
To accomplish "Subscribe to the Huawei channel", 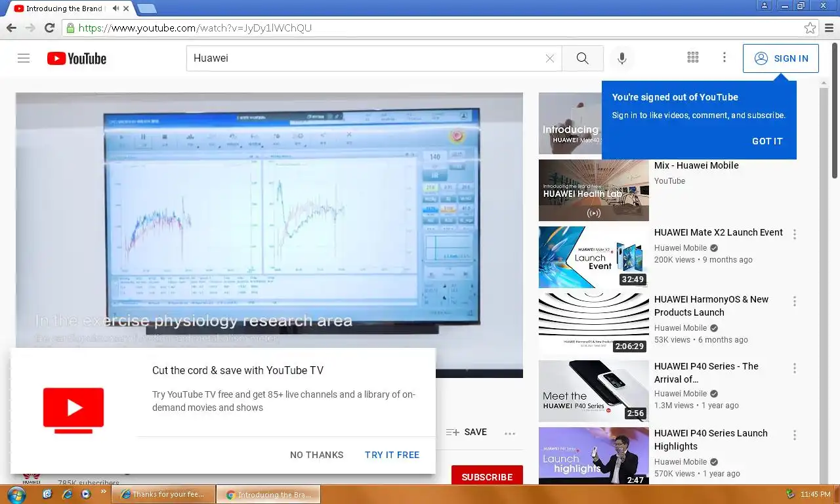I will coord(487,477).
